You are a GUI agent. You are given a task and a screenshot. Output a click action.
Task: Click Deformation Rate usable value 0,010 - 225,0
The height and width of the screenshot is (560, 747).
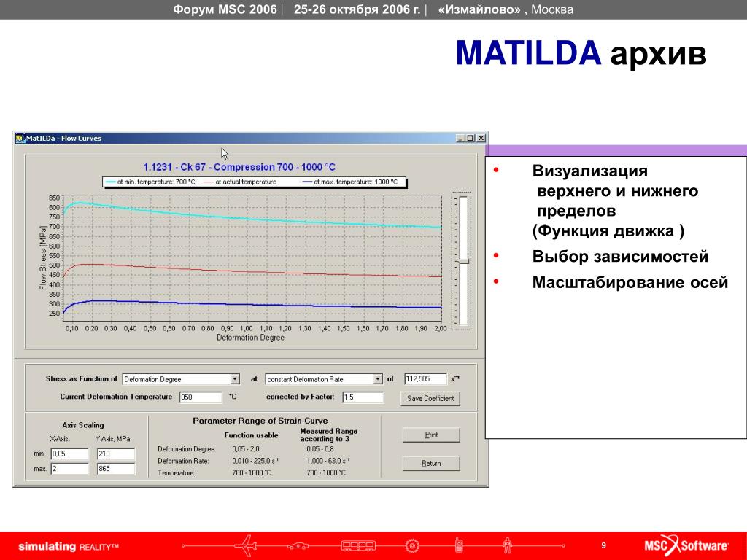pos(255,461)
